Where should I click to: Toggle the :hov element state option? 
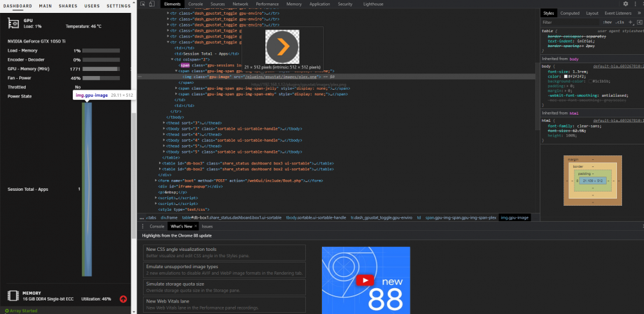(x=607, y=22)
